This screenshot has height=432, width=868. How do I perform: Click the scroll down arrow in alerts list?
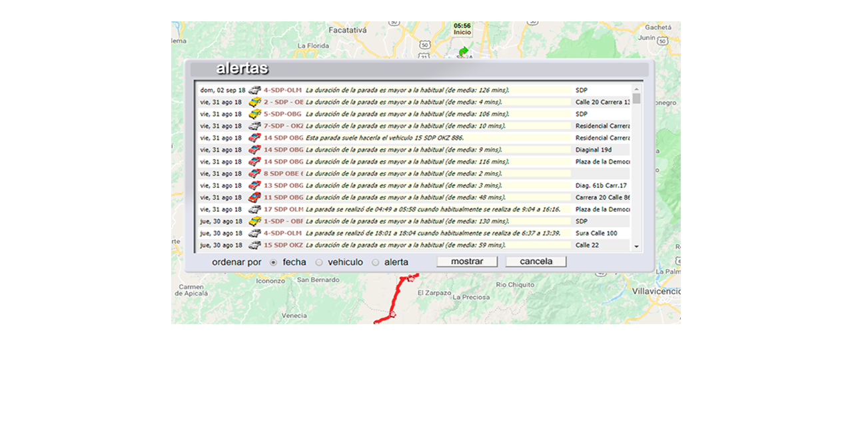click(637, 247)
